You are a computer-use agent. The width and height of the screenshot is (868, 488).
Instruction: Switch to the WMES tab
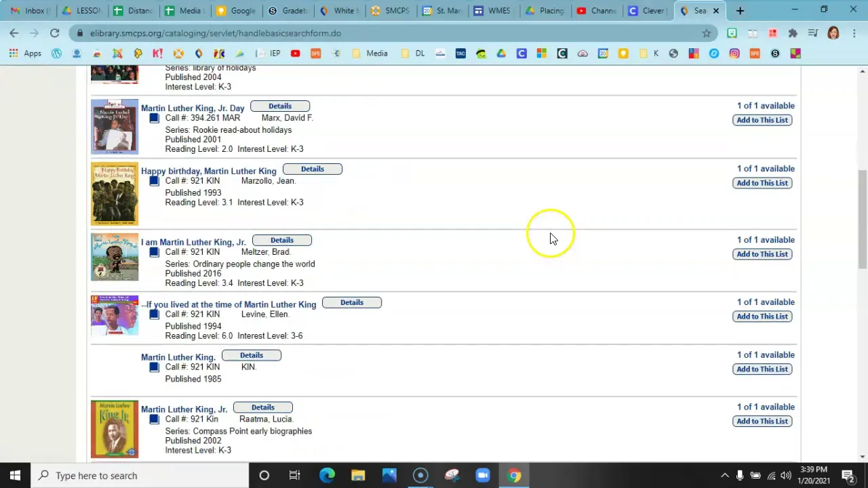[494, 10]
